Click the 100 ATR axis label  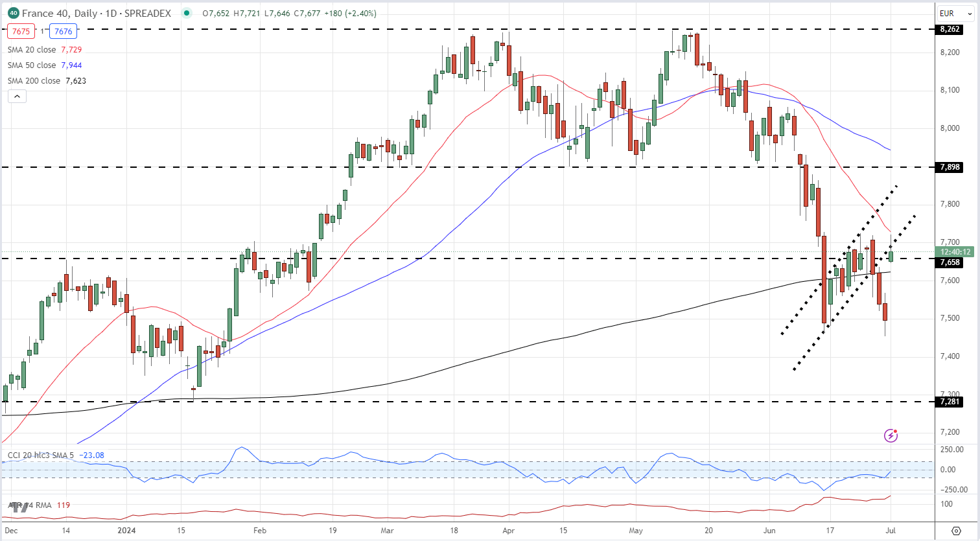pyautogui.click(x=946, y=504)
